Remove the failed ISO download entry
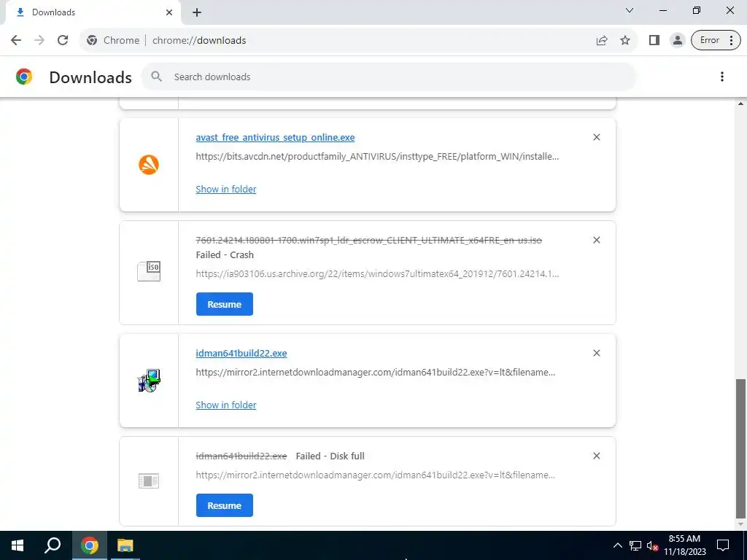 597,240
